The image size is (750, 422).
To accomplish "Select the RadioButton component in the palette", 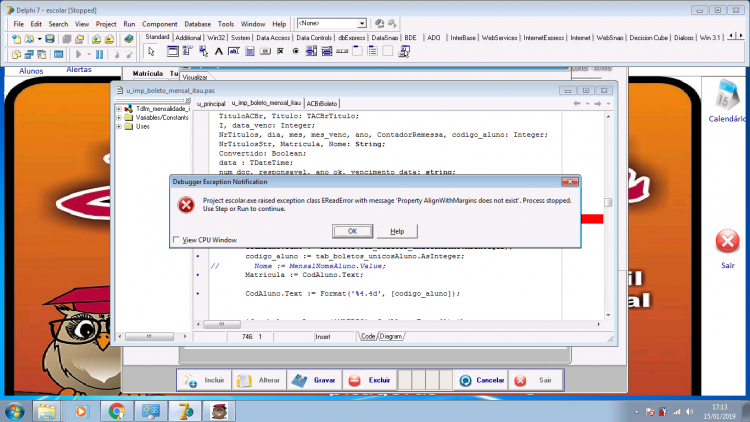I will [x=296, y=51].
